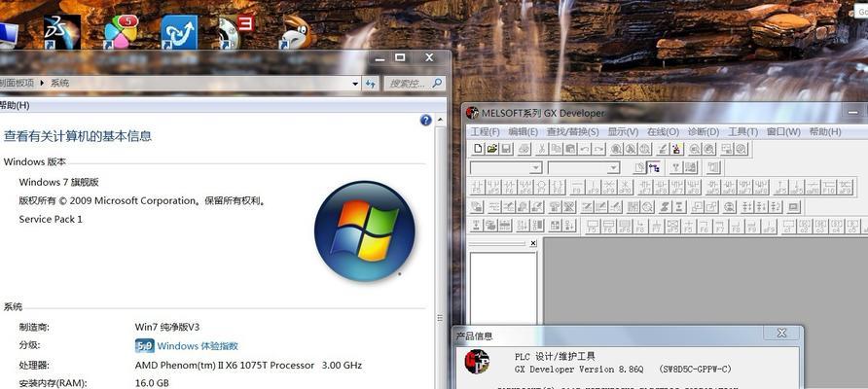Open the bird desktop shortcut icon

[x=296, y=31]
